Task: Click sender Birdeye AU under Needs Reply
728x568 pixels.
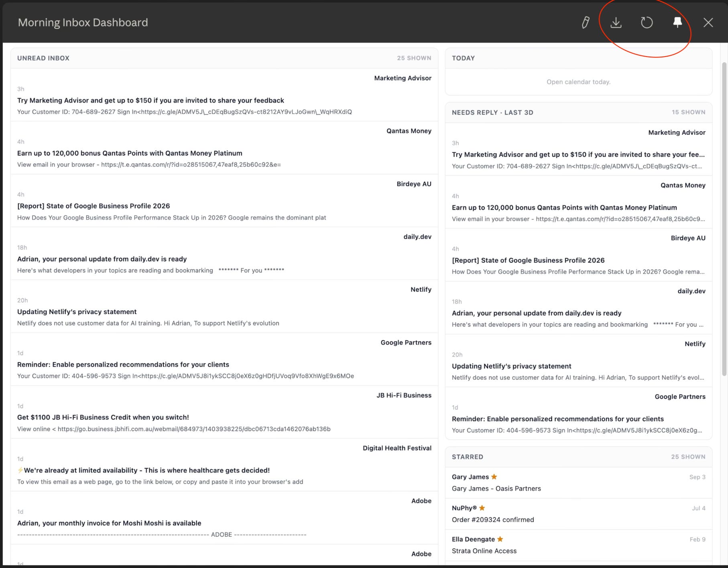Action: click(688, 238)
